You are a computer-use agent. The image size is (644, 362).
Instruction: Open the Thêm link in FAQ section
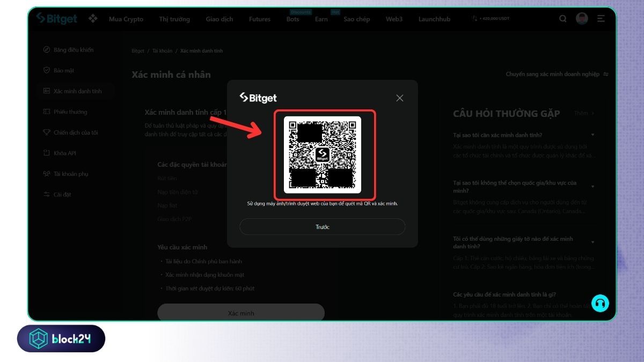click(x=584, y=113)
